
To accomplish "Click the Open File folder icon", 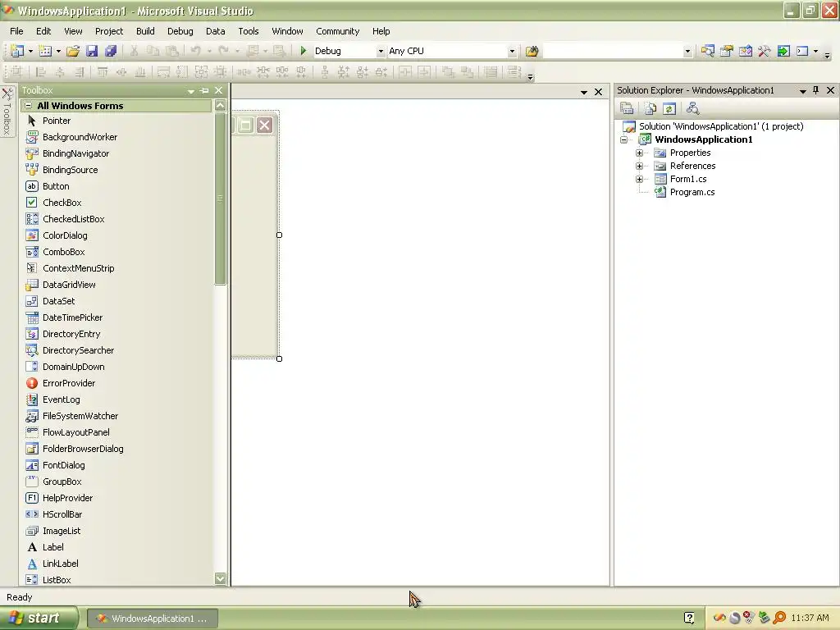I will pyautogui.click(x=73, y=51).
